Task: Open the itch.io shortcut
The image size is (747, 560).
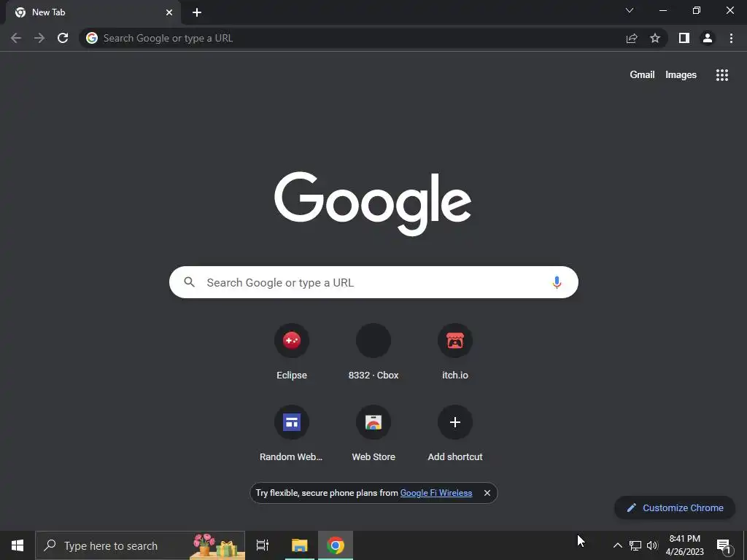Action: 455,352
